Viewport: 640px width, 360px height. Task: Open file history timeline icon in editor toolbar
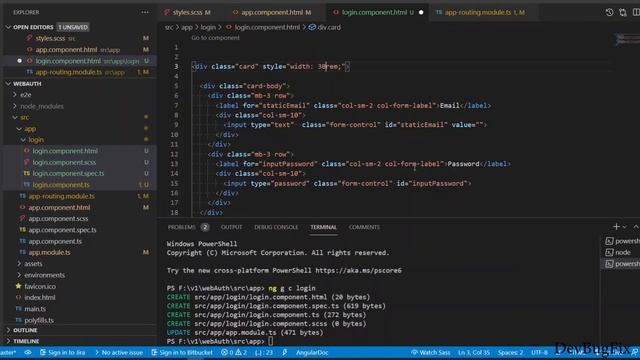pos(609,12)
